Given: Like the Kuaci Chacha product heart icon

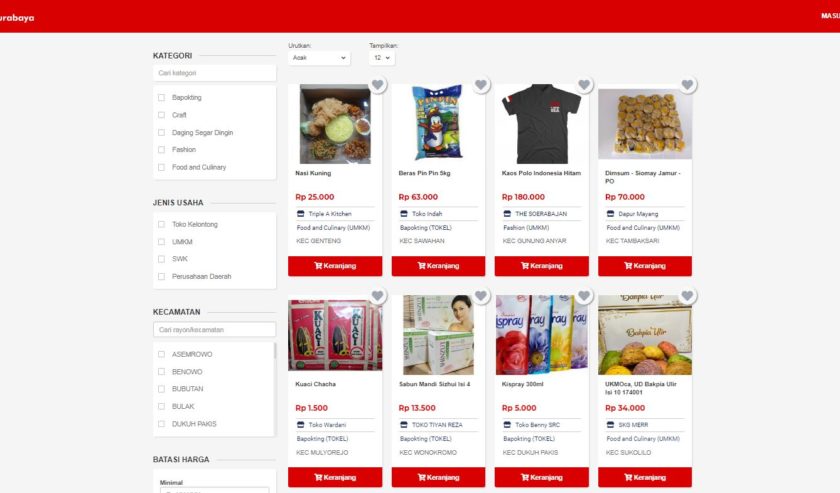Looking at the screenshot, I should (378, 296).
